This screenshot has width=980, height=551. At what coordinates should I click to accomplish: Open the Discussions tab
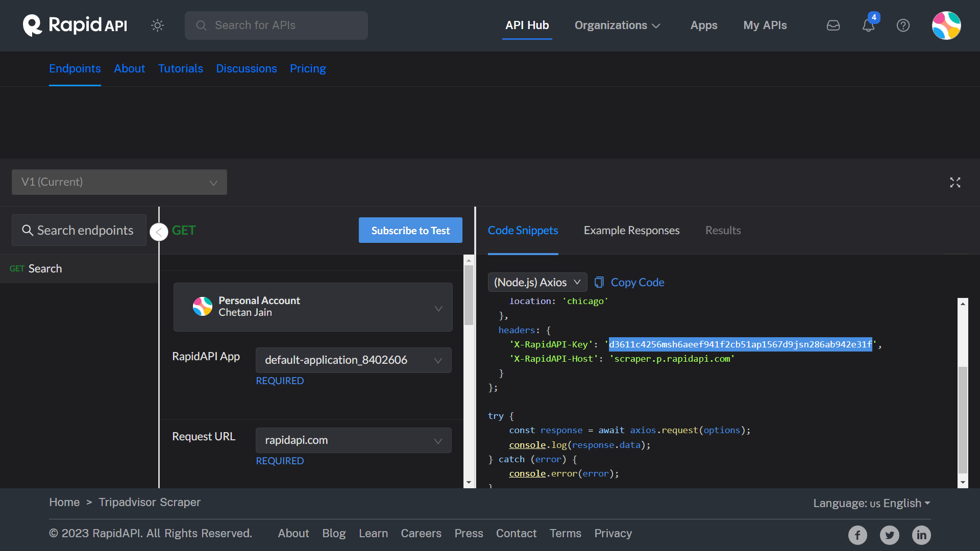[x=247, y=68]
